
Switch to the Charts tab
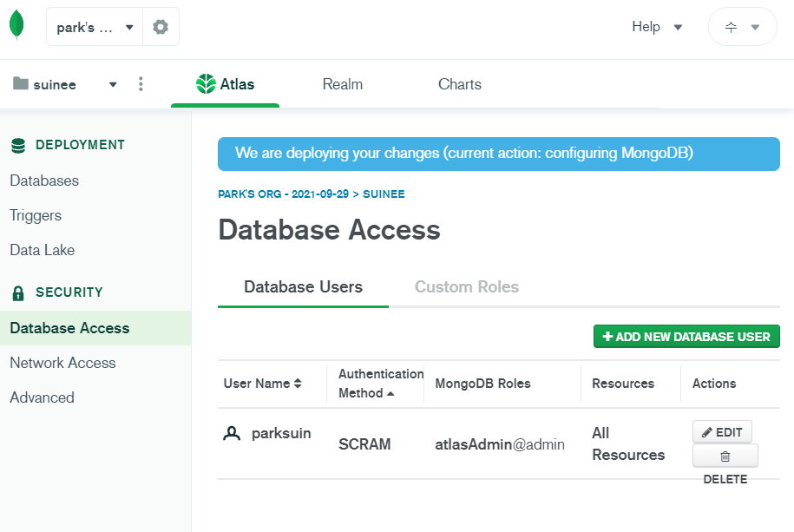[460, 84]
